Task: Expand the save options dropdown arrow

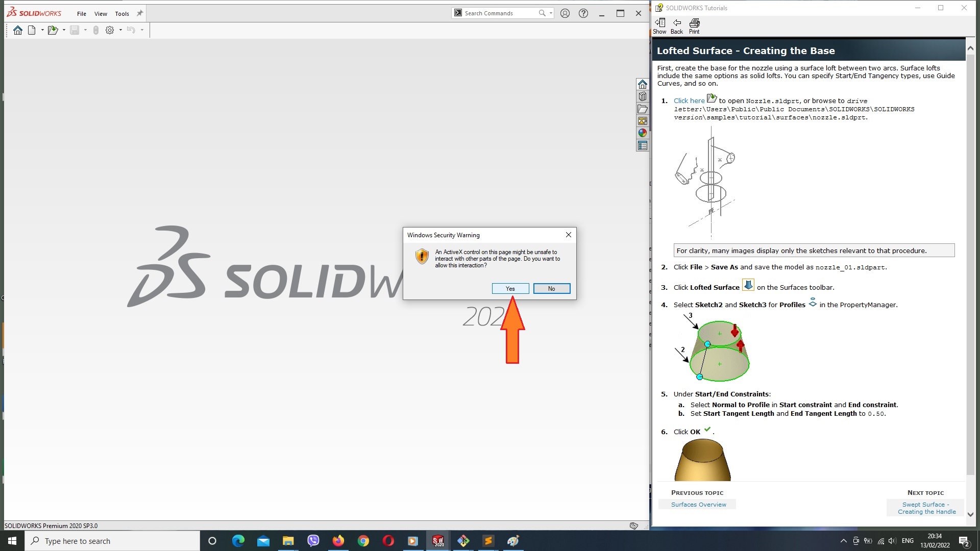Action: [84, 30]
